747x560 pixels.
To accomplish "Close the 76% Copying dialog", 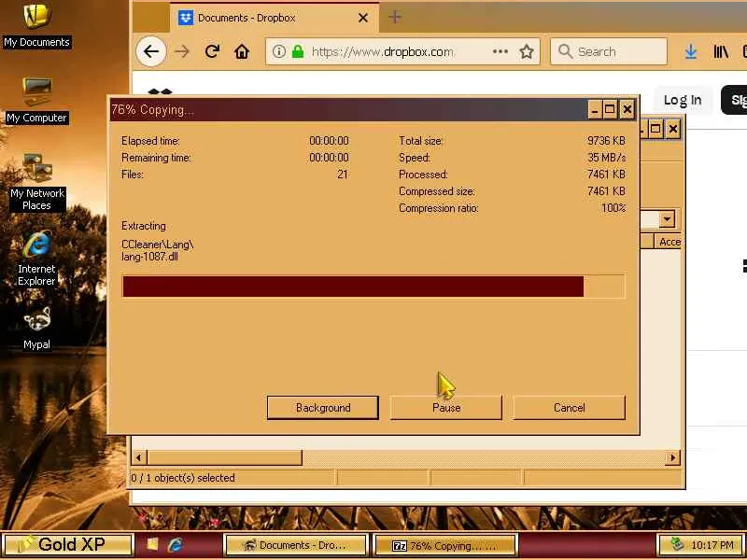I will tap(627, 109).
